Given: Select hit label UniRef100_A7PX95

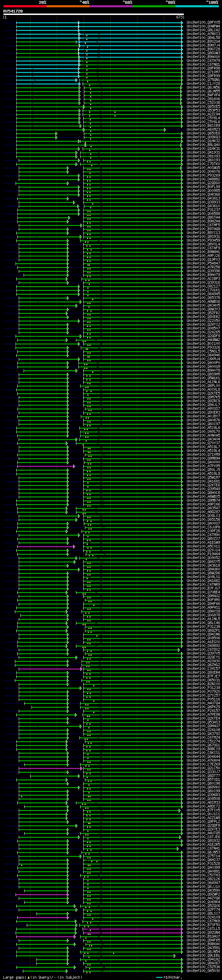Looking at the screenshot, I should tap(203, 466).
